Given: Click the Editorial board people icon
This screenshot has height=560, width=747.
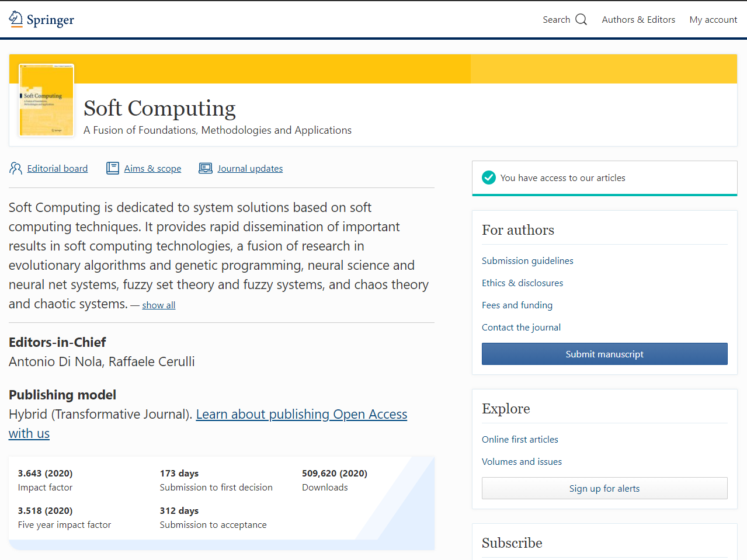Looking at the screenshot, I should pos(16,169).
